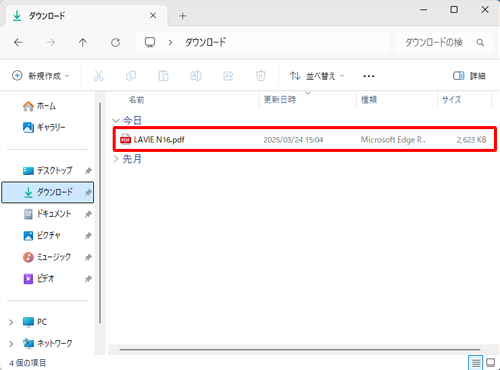Open ギャラリー in the sidebar
The image size is (500, 370).
click(44, 127)
